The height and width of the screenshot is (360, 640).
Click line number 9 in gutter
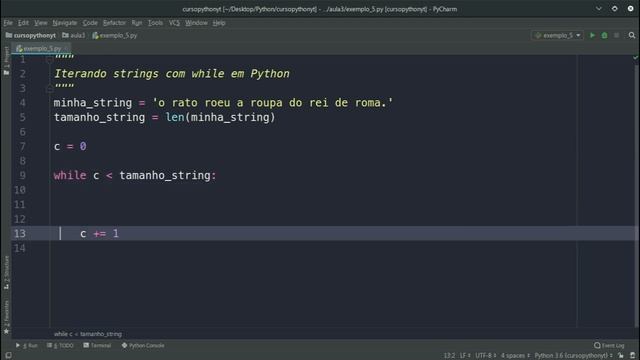tap(22, 176)
